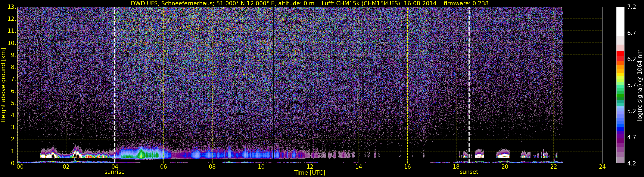The height and width of the screenshot is (177, 644).
Task: Click the 'Height above ground [km]' axis label
Action: (x=3, y=85)
